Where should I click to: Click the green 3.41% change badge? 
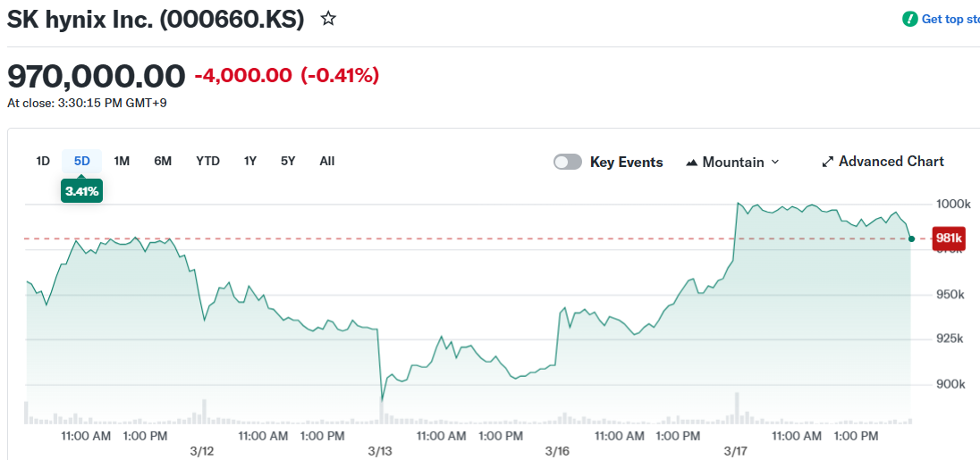pyautogui.click(x=81, y=190)
